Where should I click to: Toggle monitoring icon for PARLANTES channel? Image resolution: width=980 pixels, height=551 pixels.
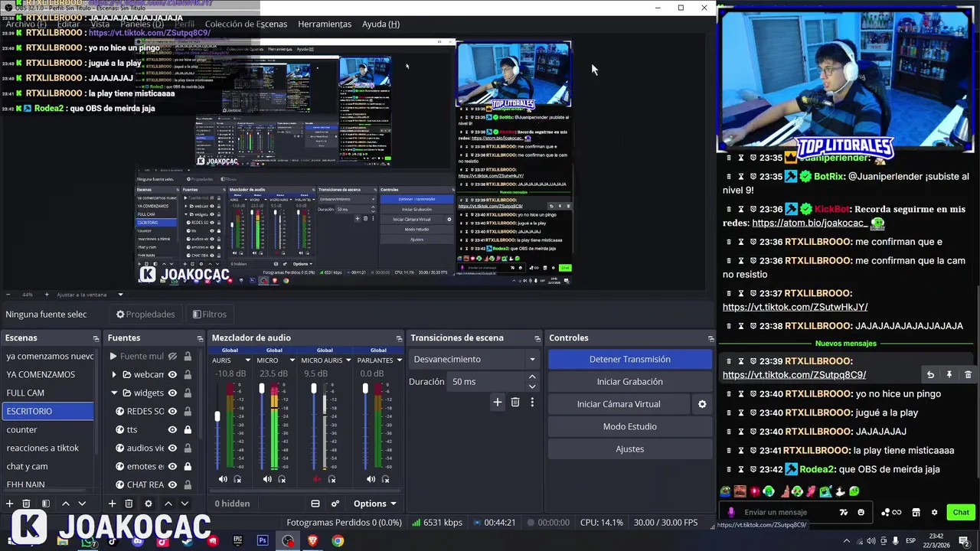click(385, 479)
